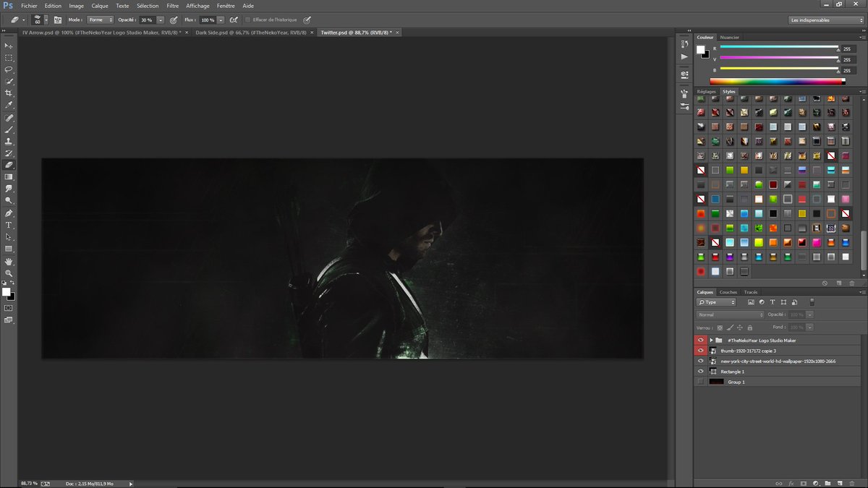This screenshot has width=868, height=488.
Task: Filter layers by type layer icon
Action: tap(772, 302)
